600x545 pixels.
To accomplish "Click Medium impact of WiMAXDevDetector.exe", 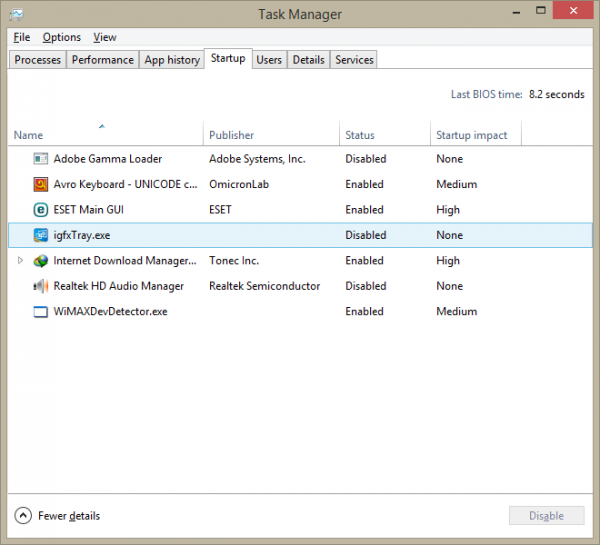I will tap(457, 312).
